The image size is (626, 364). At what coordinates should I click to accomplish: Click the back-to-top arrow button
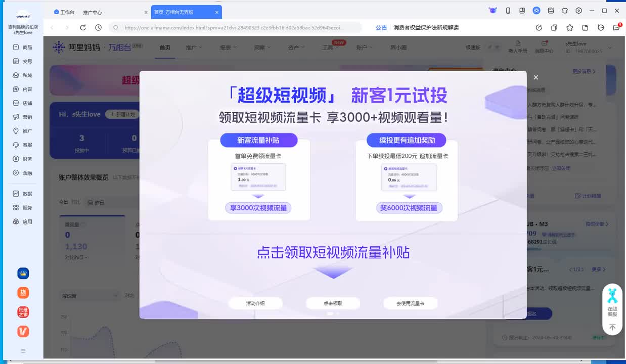[612, 328]
